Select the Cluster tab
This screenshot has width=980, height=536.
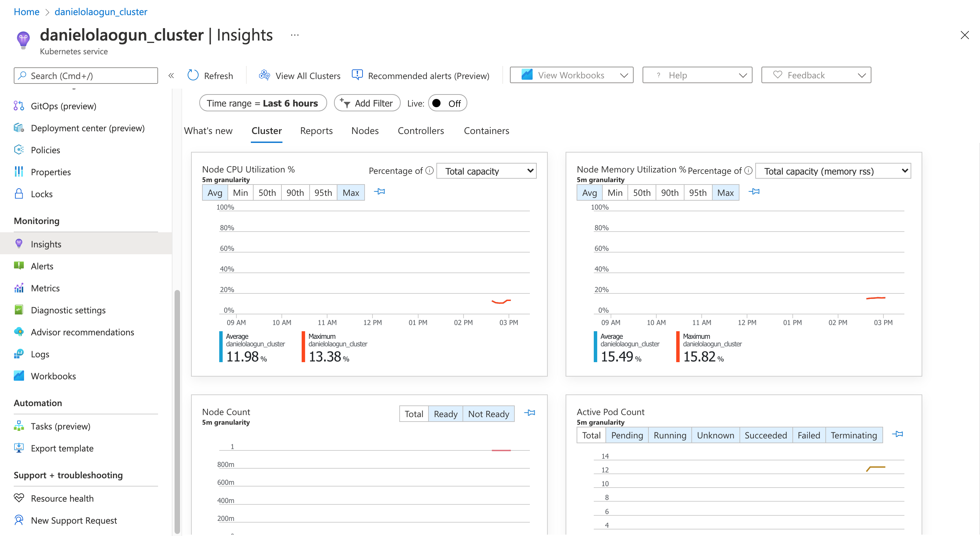(x=266, y=131)
